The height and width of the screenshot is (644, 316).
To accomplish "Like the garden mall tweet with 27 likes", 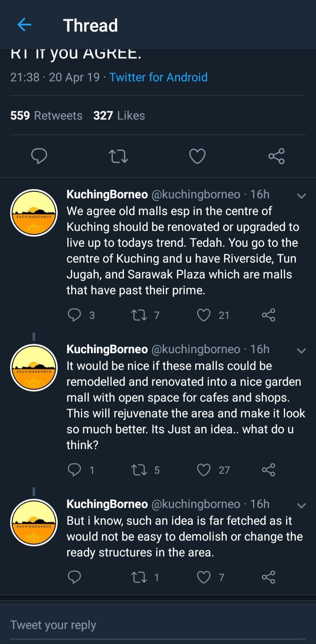I will (203, 470).
